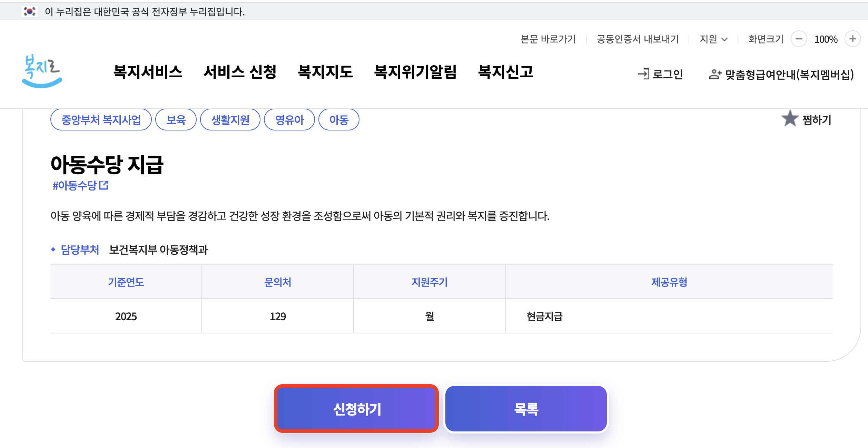Expand the 지원 dropdown menu

click(713, 39)
